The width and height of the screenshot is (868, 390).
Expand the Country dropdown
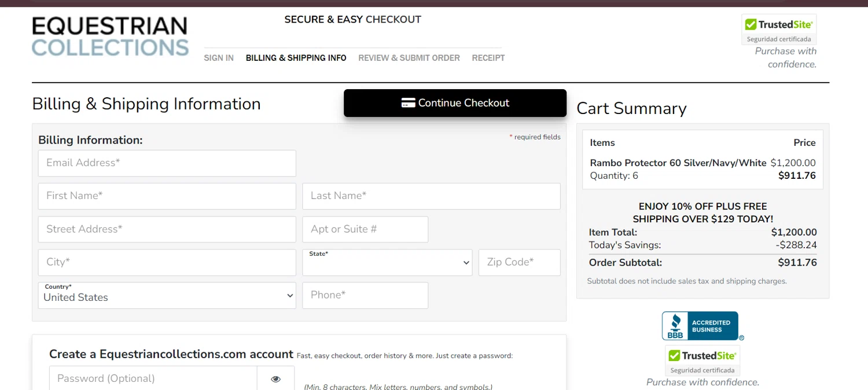tap(167, 296)
